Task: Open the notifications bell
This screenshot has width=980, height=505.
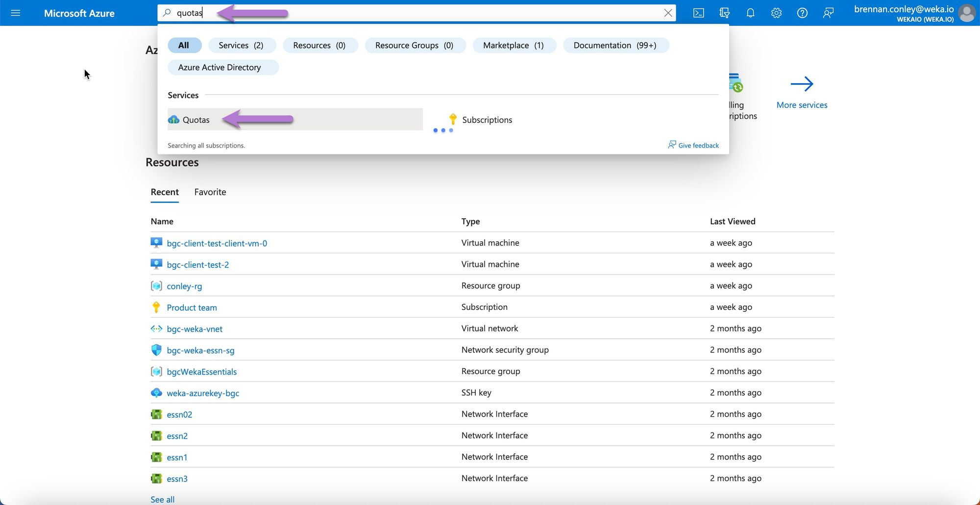Action: pyautogui.click(x=750, y=13)
